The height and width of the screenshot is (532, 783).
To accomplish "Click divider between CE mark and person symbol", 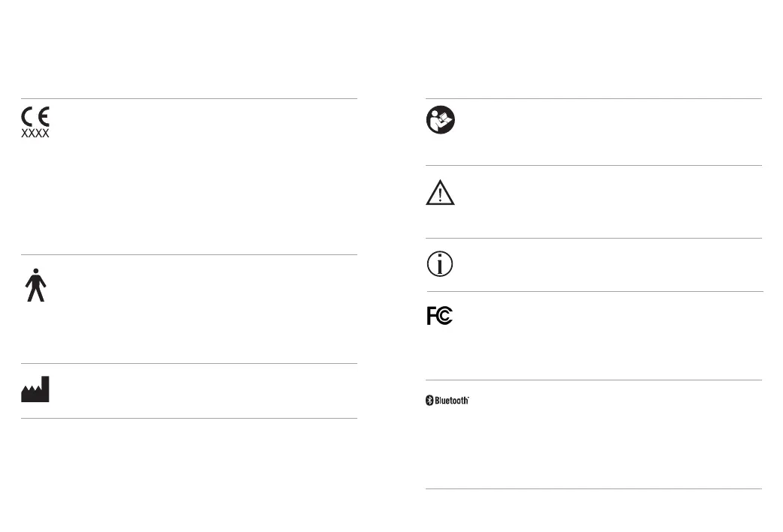I will pos(189,254).
